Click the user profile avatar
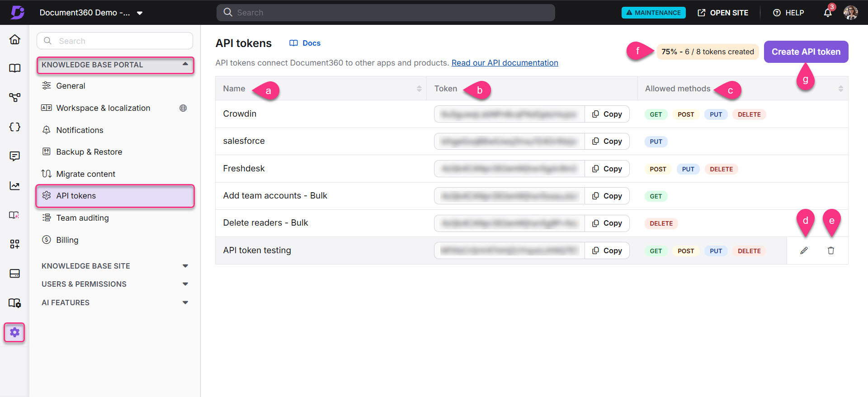The height and width of the screenshot is (397, 868). coord(850,13)
